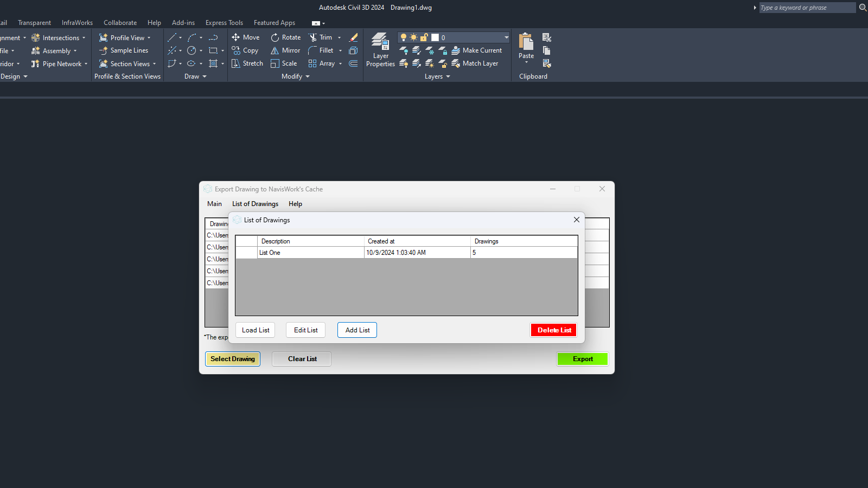
Task: Click the Edit List button
Action: [x=306, y=330]
